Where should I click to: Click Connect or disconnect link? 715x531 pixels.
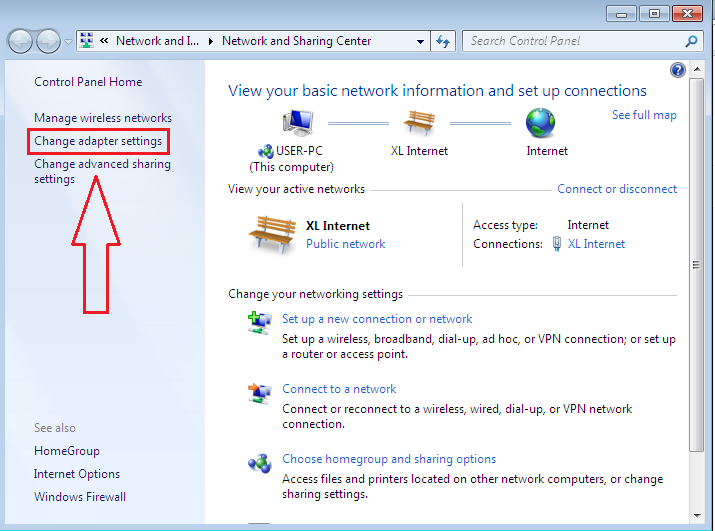tap(617, 189)
